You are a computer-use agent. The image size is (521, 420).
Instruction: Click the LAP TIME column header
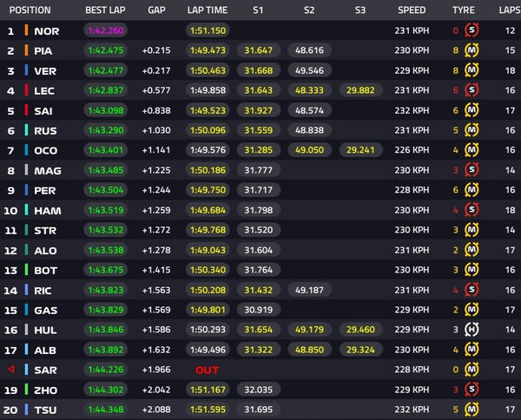208,10
